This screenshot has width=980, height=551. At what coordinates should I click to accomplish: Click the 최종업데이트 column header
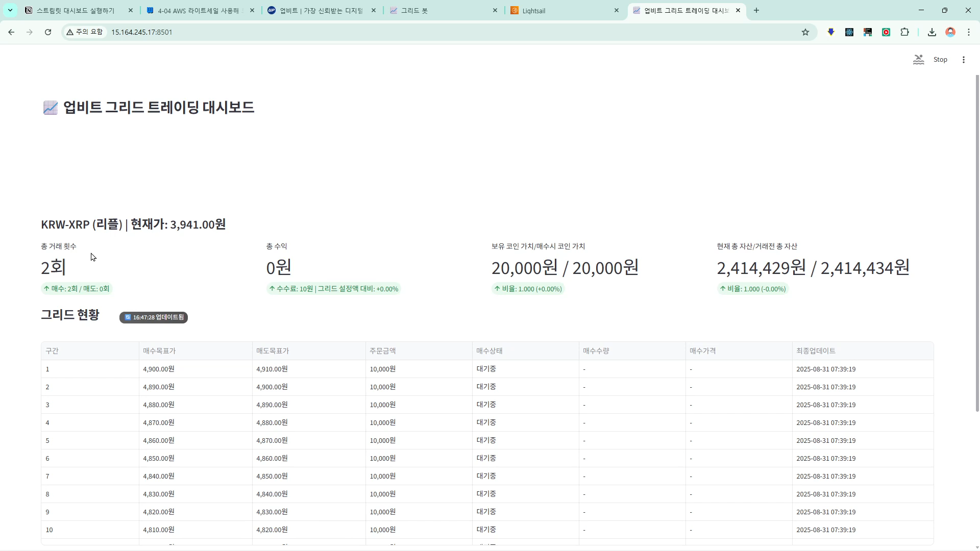coord(816,351)
